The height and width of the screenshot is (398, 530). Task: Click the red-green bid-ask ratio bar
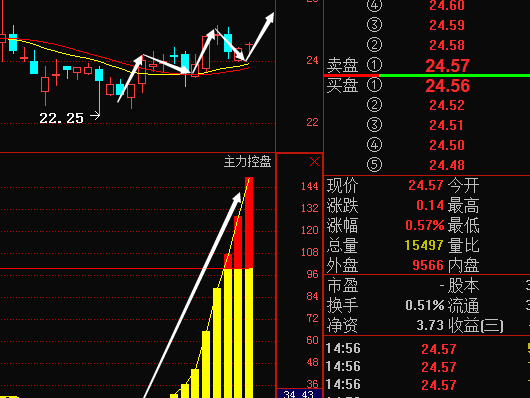(427, 75)
